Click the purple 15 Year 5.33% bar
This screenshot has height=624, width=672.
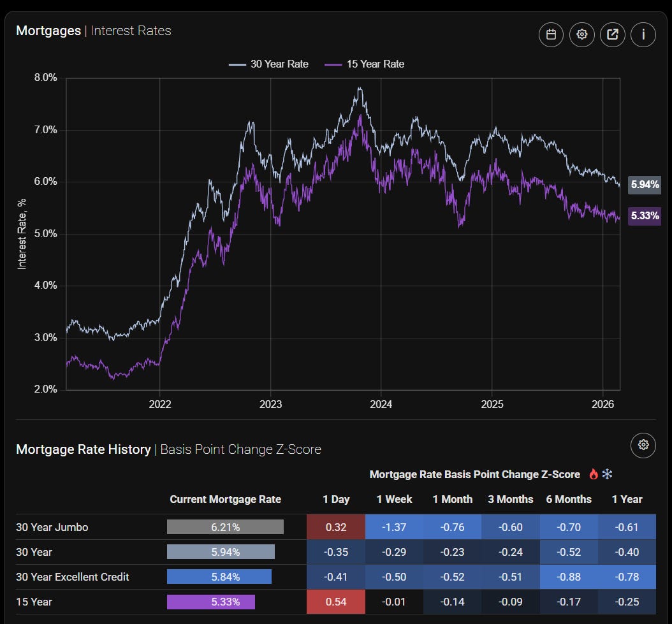(211, 602)
